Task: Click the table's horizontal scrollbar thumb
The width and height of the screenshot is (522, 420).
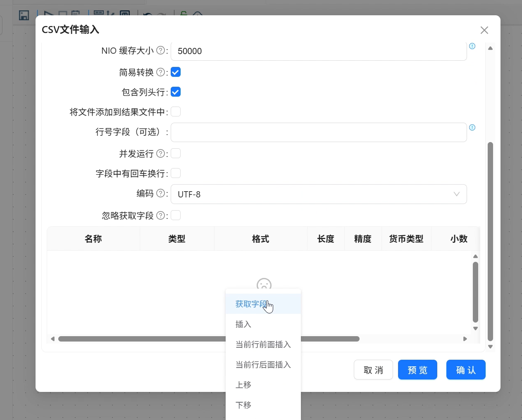Action: pyautogui.click(x=209, y=339)
